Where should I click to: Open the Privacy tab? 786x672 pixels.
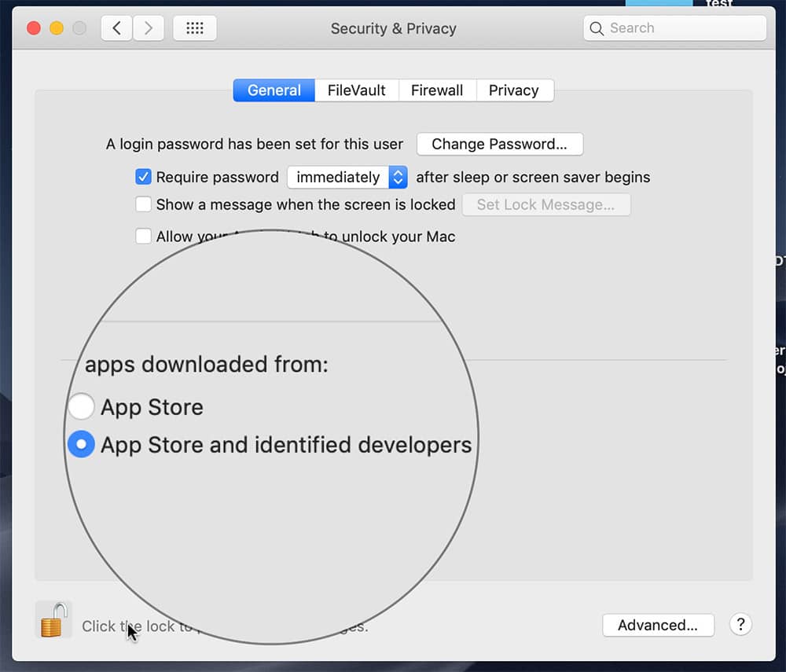point(514,90)
